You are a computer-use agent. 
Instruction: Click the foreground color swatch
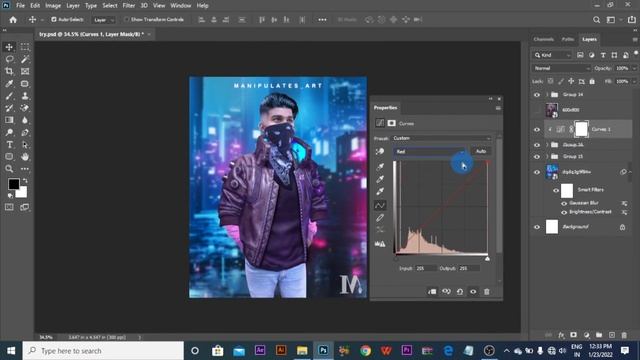[x=13, y=184]
